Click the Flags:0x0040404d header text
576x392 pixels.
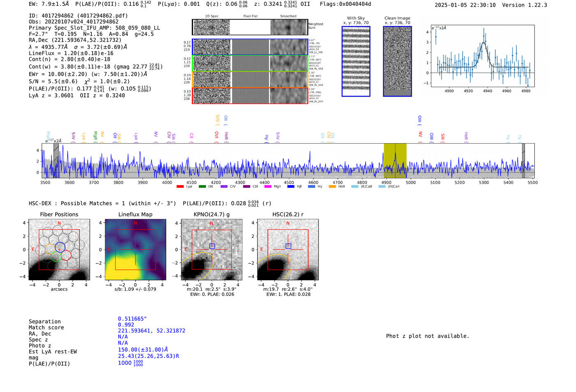345,4
